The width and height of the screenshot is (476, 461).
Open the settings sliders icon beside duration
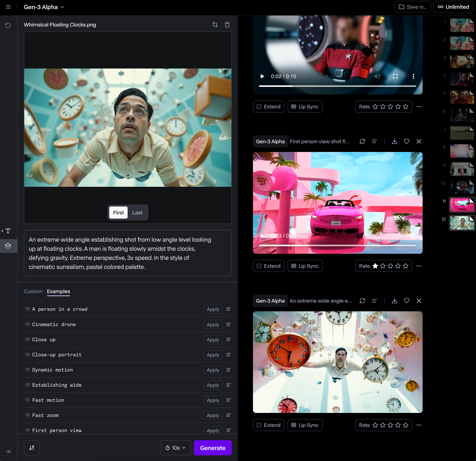[x=32, y=448]
